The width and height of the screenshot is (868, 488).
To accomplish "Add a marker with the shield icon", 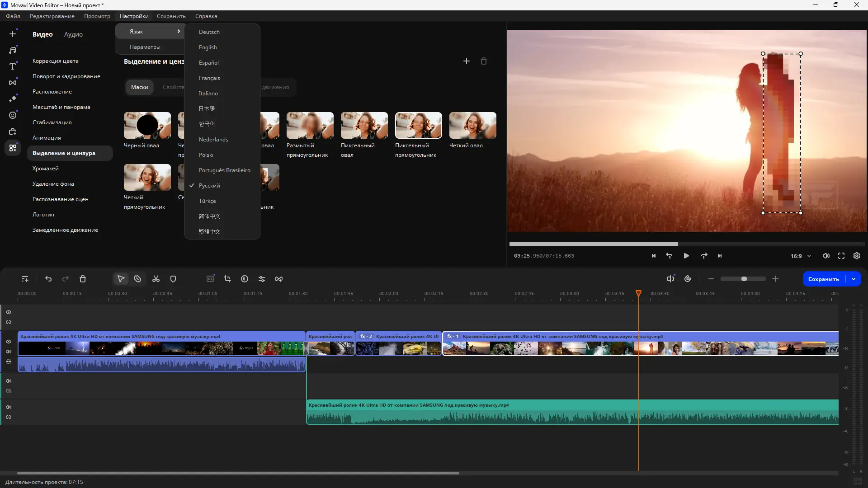I will (173, 279).
